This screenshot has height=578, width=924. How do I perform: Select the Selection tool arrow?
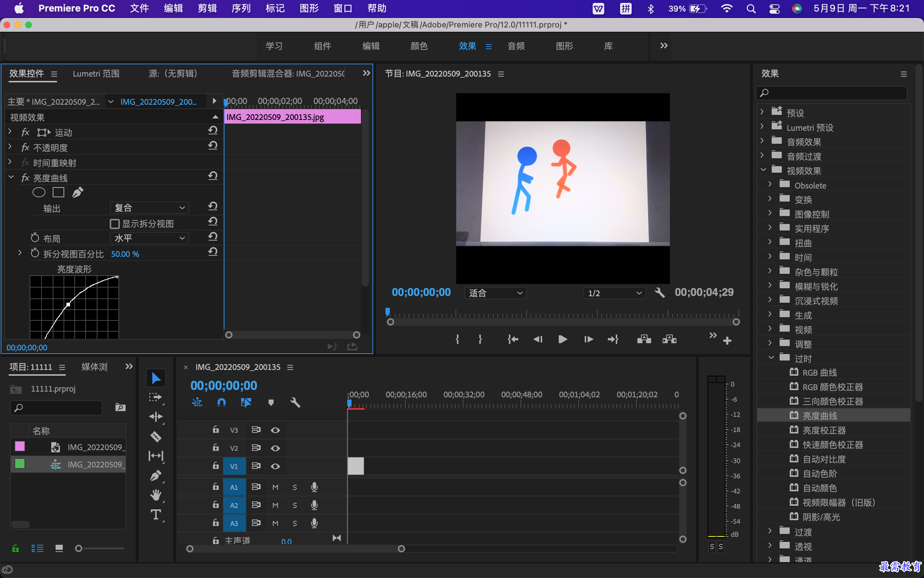(x=156, y=378)
